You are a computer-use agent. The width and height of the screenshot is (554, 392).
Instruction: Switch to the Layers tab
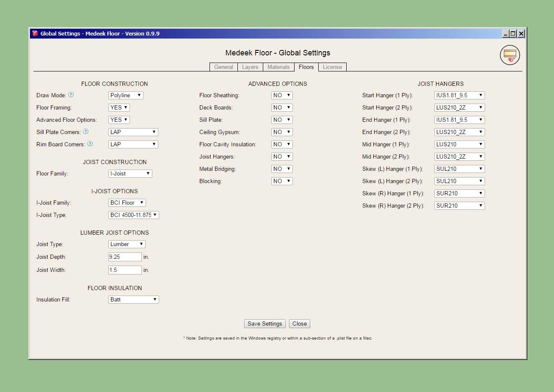point(250,67)
